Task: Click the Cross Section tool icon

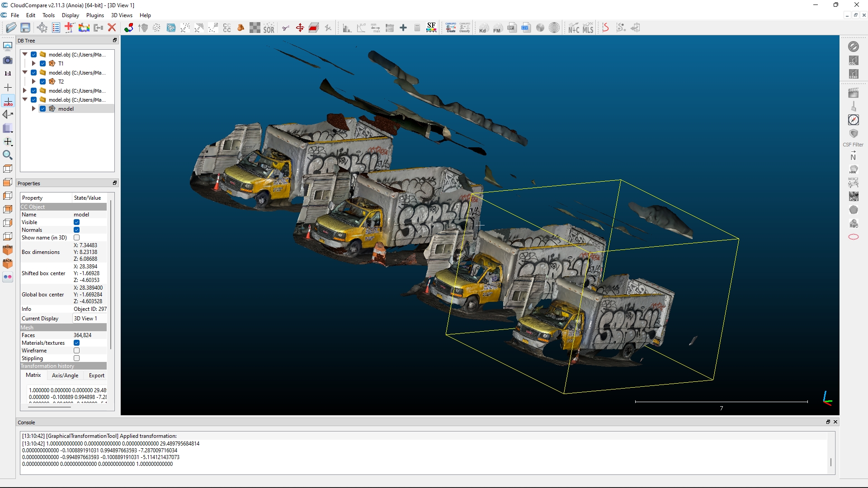Action: 314,28
